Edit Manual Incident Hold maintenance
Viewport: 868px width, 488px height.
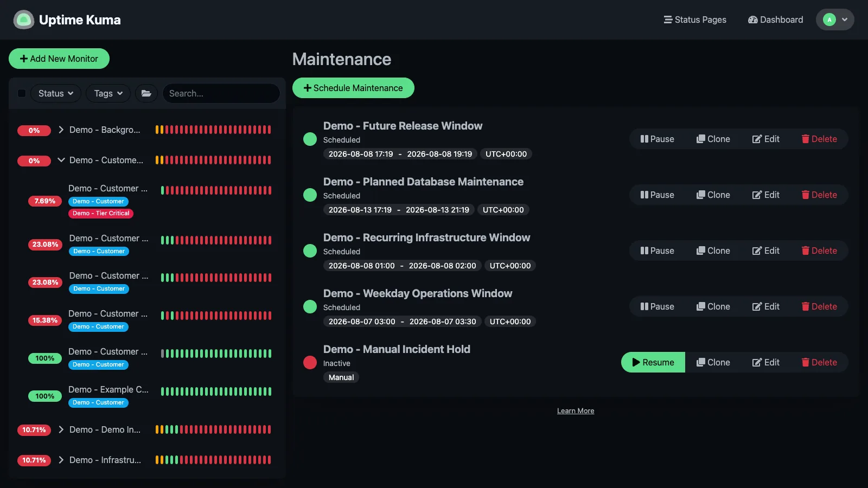tap(765, 362)
